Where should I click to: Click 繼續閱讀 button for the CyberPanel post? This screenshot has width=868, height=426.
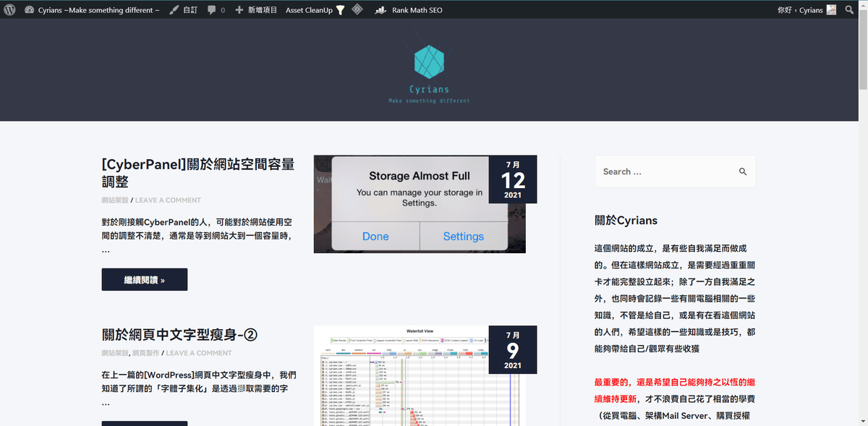[145, 279]
